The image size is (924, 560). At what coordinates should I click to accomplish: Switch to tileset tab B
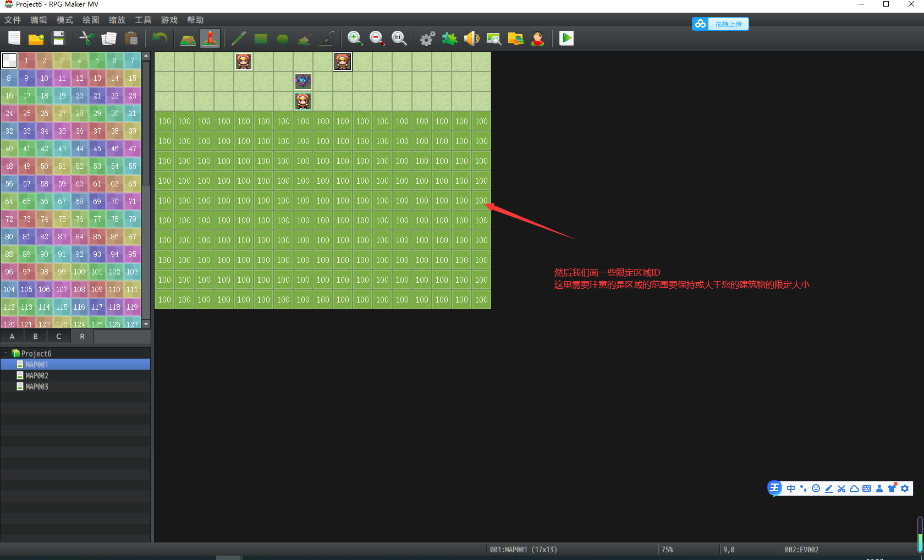pos(36,336)
